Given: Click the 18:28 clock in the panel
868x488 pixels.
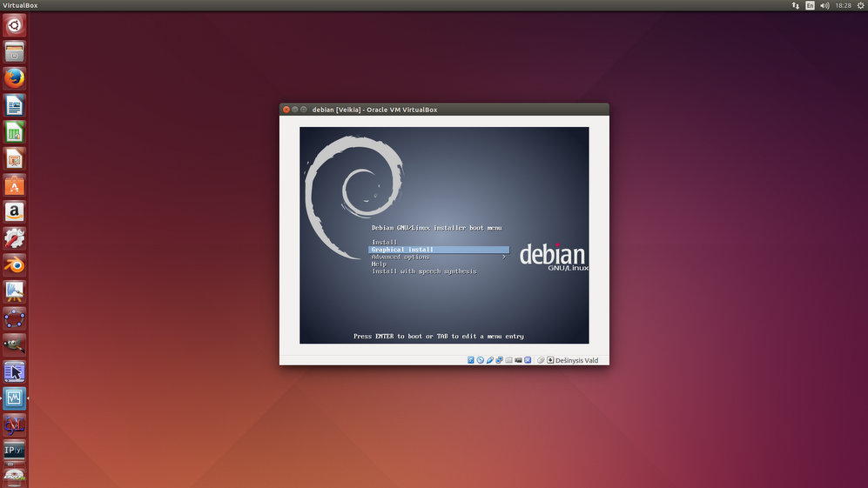Looking at the screenshot, I should [x=843, y=5].
